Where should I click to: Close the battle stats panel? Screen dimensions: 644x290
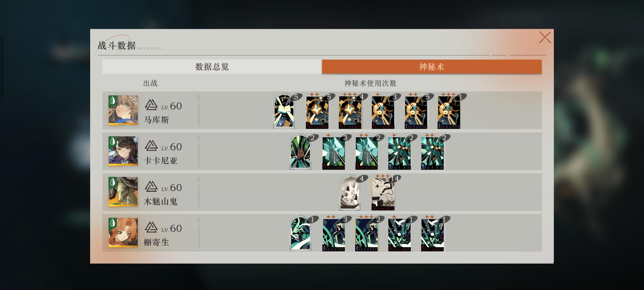tap(545, 38)
